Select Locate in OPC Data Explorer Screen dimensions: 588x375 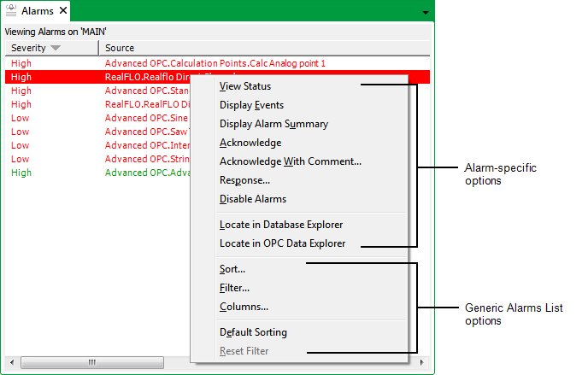click(x=282, y=243)
